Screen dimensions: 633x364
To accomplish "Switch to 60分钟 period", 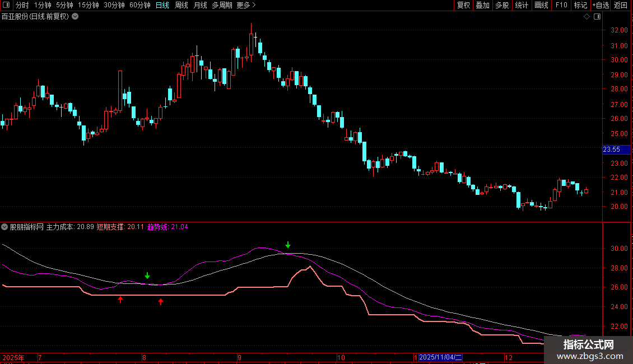I will tap(139, 6).
